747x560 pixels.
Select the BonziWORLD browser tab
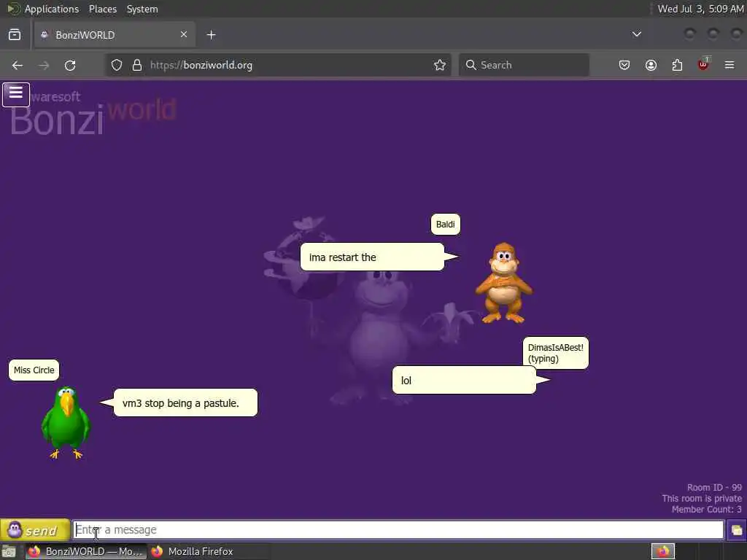pos(115,35)
